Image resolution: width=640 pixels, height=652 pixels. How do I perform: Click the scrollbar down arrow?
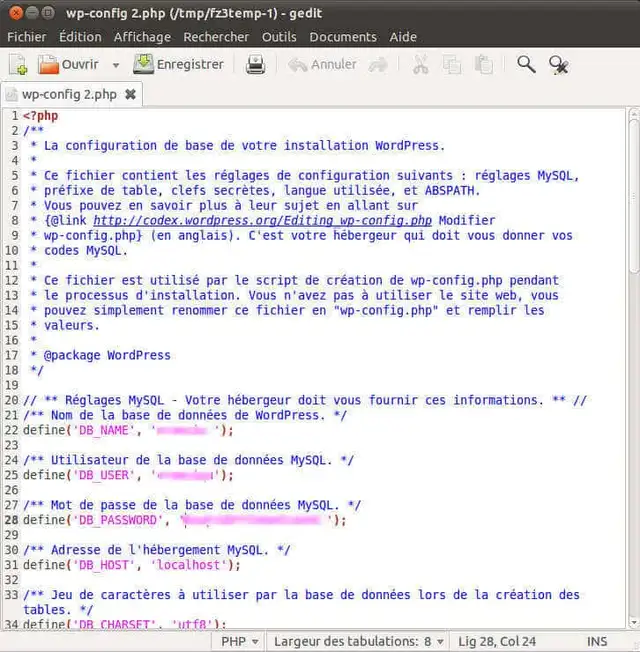tap(634, 623)
